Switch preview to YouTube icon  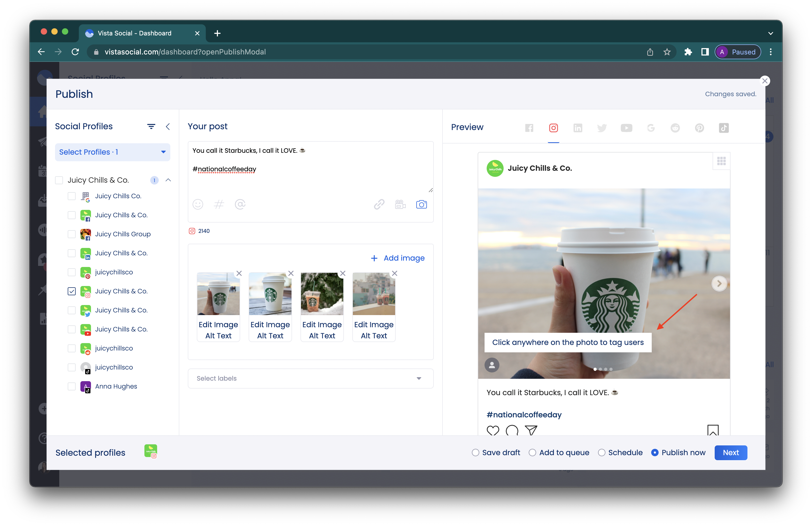pyautogui.click(x=626, y=128)
